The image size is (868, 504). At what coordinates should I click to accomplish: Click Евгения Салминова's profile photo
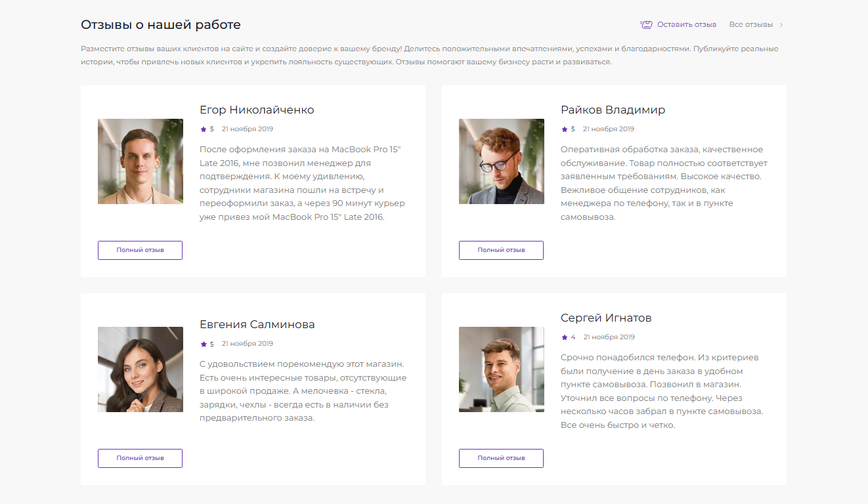[141, 369]
